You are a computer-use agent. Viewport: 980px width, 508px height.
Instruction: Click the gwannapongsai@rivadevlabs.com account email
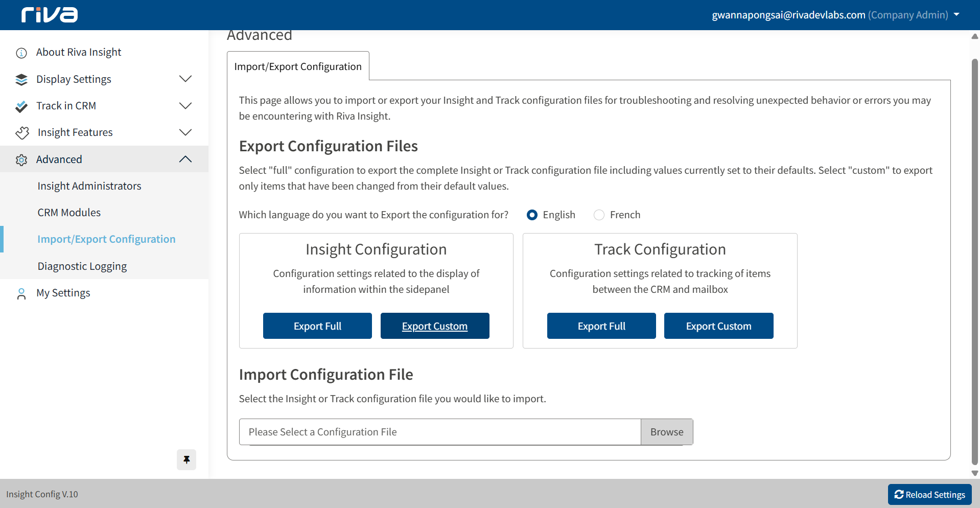pyautogui.click(x=788, y=15)
